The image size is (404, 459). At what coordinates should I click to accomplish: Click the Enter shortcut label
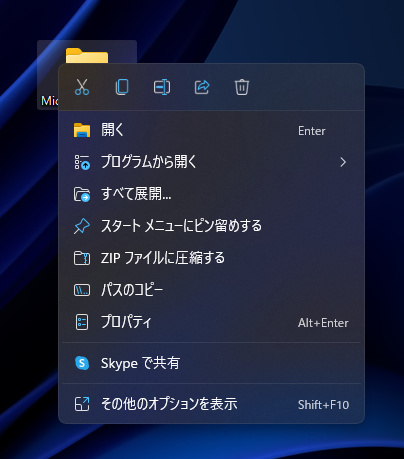pyautogui.click(x=312, y=131)
